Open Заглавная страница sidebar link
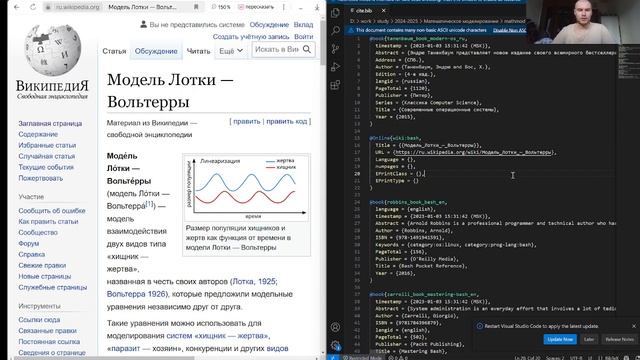The height and width of the screenshot is (360, 640). click(x=50, y=123)
